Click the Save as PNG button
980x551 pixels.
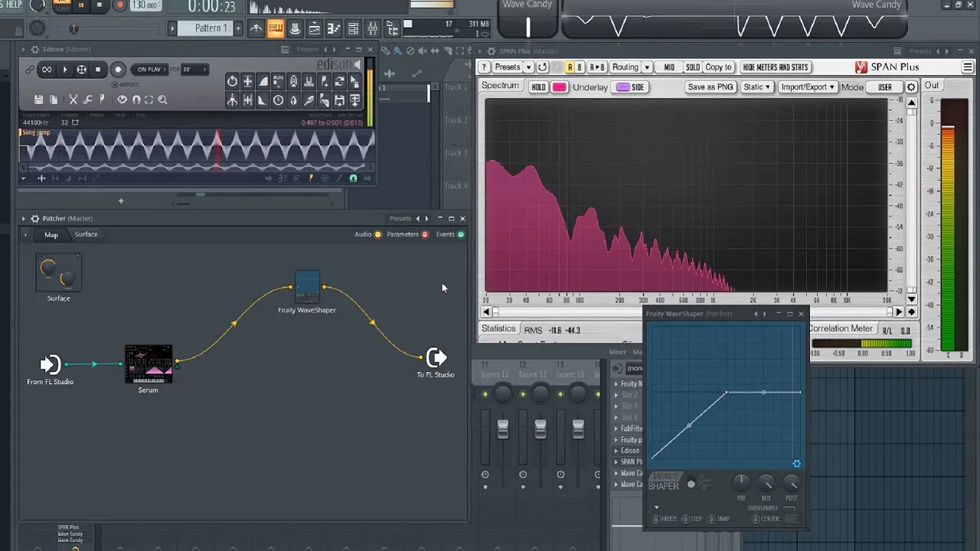pyautogui.click(x=710, y=87)
